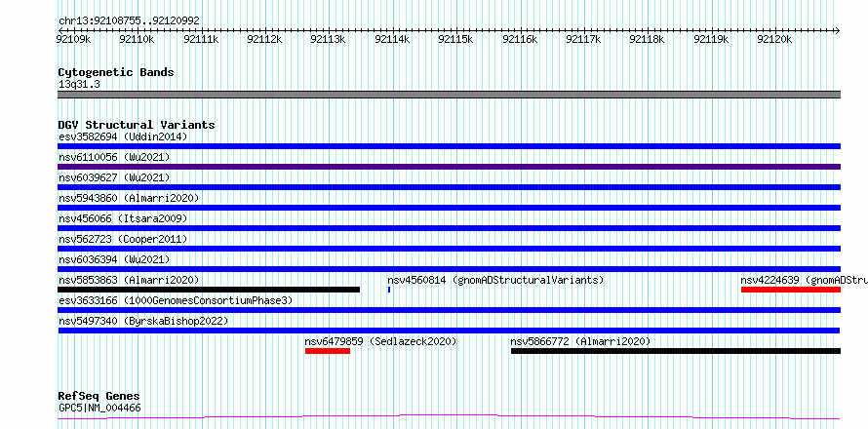Click the 92113k ruler tick label
Viewport: 868px width, 429px height.
329,39
